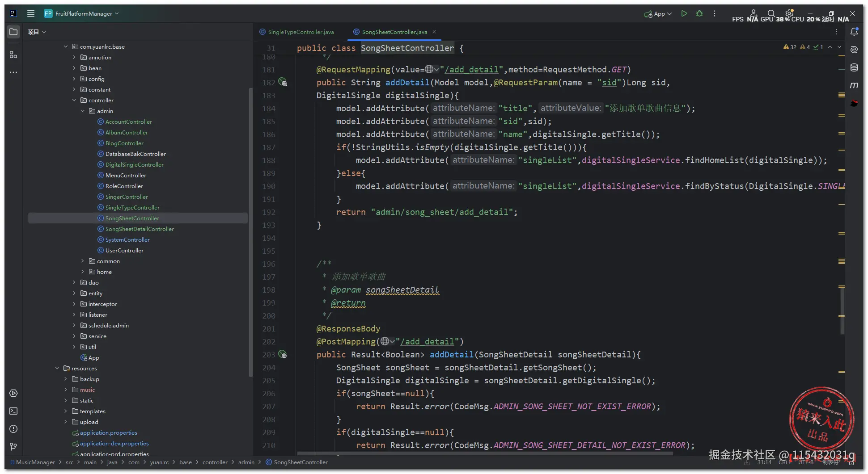Open the AI Assistant panel
The image size is (868, 474).
coord(854,50)
